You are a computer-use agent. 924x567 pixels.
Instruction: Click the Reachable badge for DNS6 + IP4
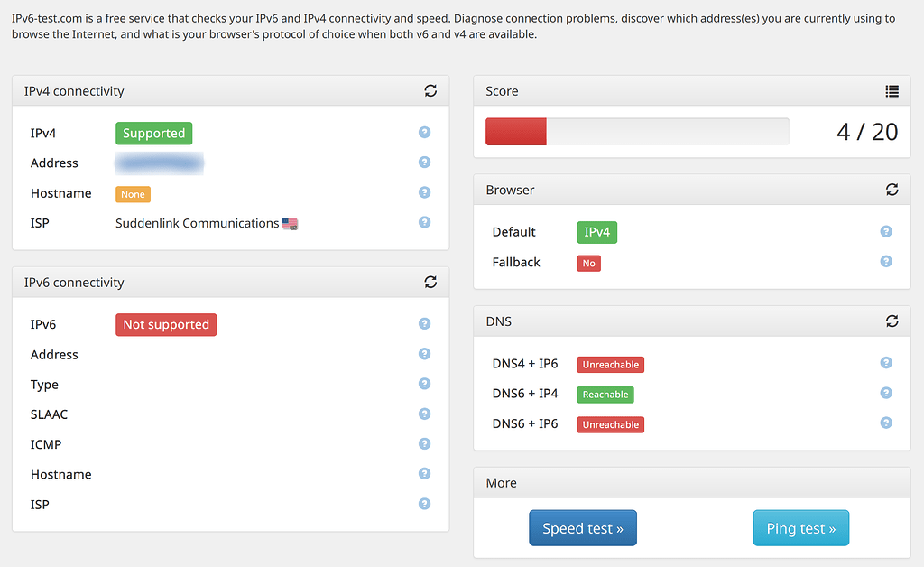click(605, 394)
